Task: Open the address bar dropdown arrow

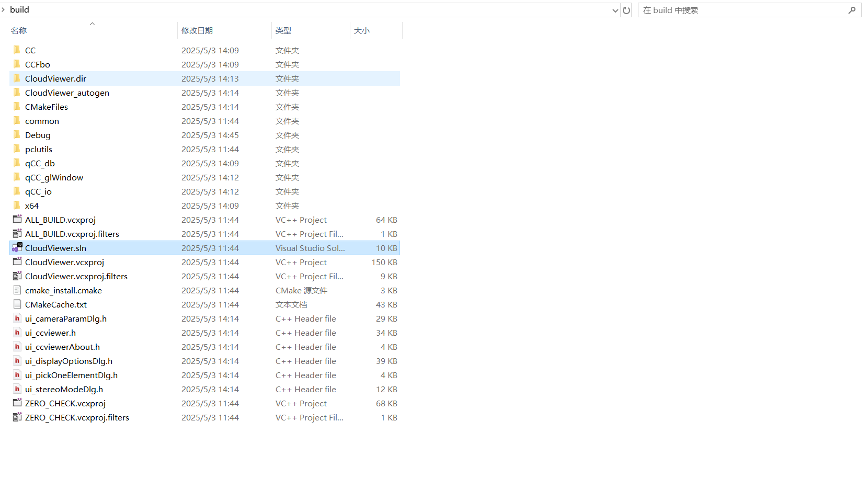Action: pyautogui.click(x=615, y=10)
